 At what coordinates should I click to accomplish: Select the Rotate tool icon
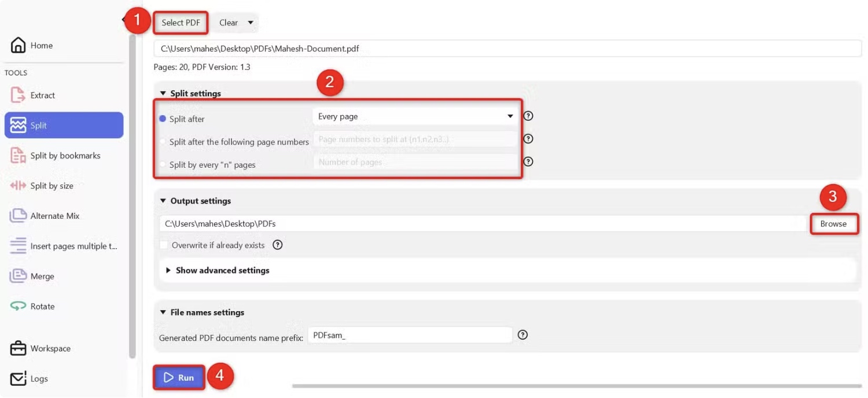click(18, 306)
